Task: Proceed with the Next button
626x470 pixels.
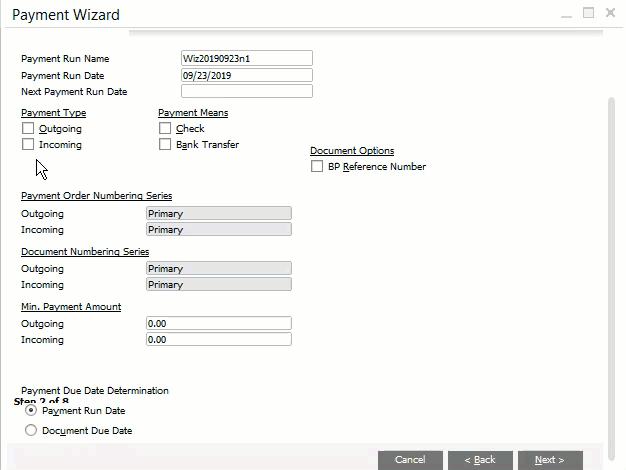Action: [x=550, y=460]
